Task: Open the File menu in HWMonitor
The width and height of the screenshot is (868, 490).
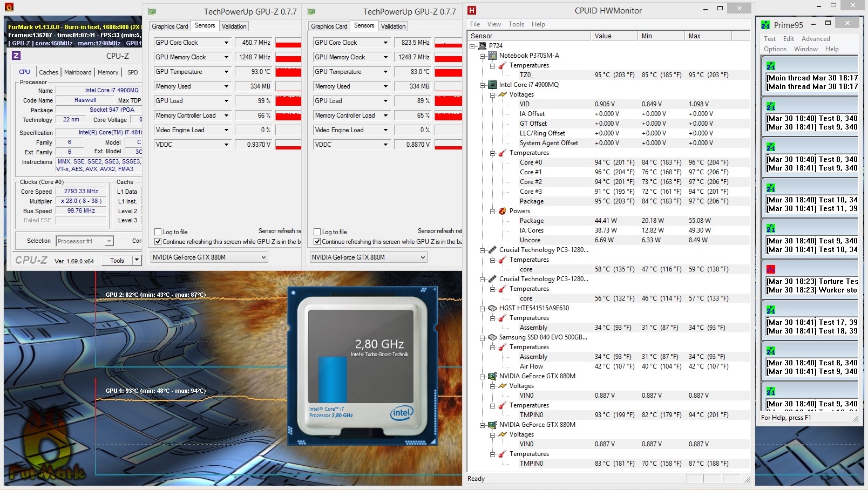Action: [475, 24]
